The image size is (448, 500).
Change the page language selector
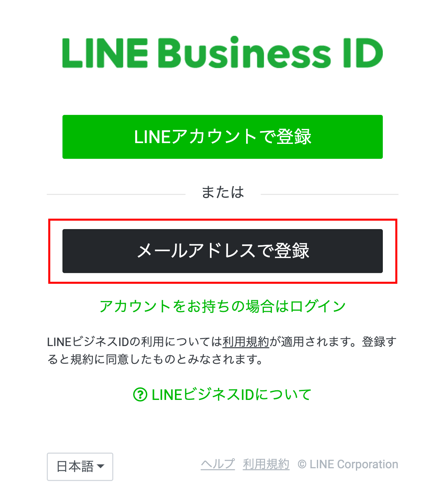tap(80, 467)
